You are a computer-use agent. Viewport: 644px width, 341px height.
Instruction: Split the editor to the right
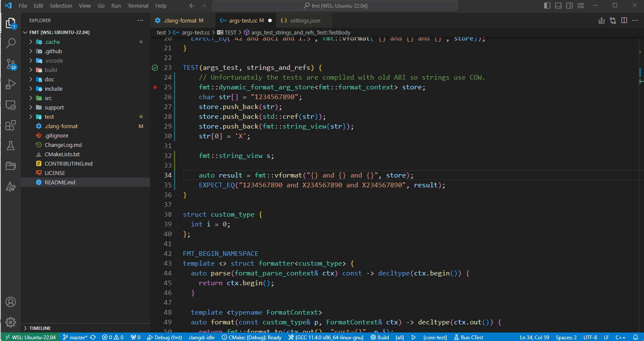(x=624, y=20)
